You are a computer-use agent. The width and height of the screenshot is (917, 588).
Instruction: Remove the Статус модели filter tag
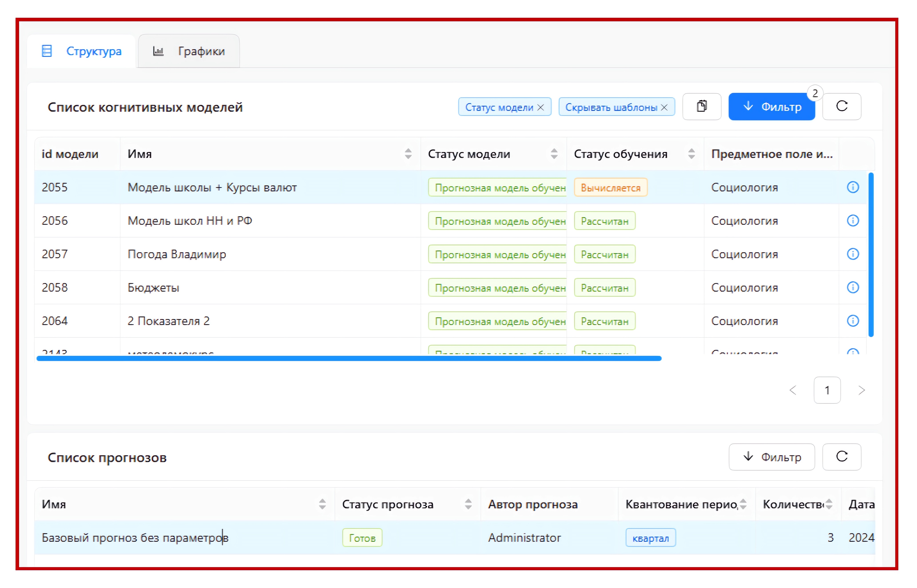(x=541, y=107)
